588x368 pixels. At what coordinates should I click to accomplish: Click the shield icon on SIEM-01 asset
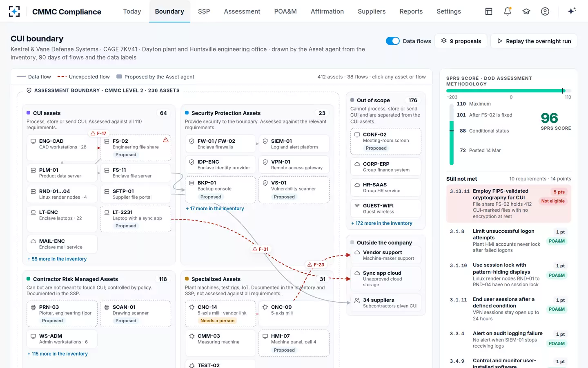coord(265,141)
